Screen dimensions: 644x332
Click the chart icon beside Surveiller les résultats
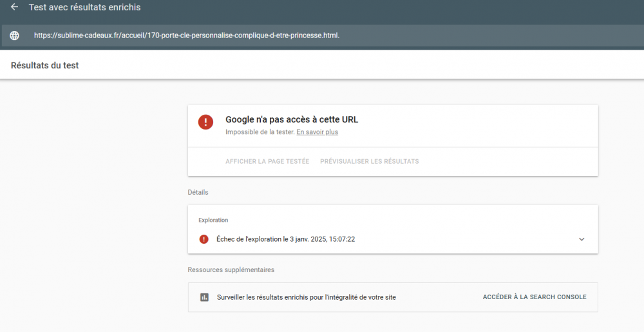pyautogui.click(x=204, y=297)
